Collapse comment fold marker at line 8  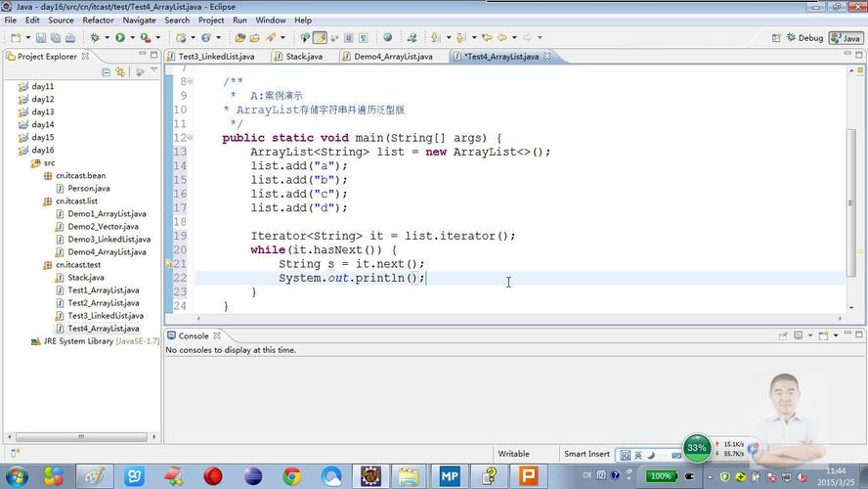pos(190,81)
